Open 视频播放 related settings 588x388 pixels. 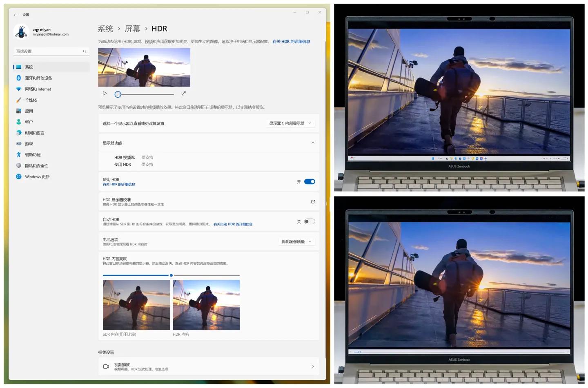pos(209,366)
